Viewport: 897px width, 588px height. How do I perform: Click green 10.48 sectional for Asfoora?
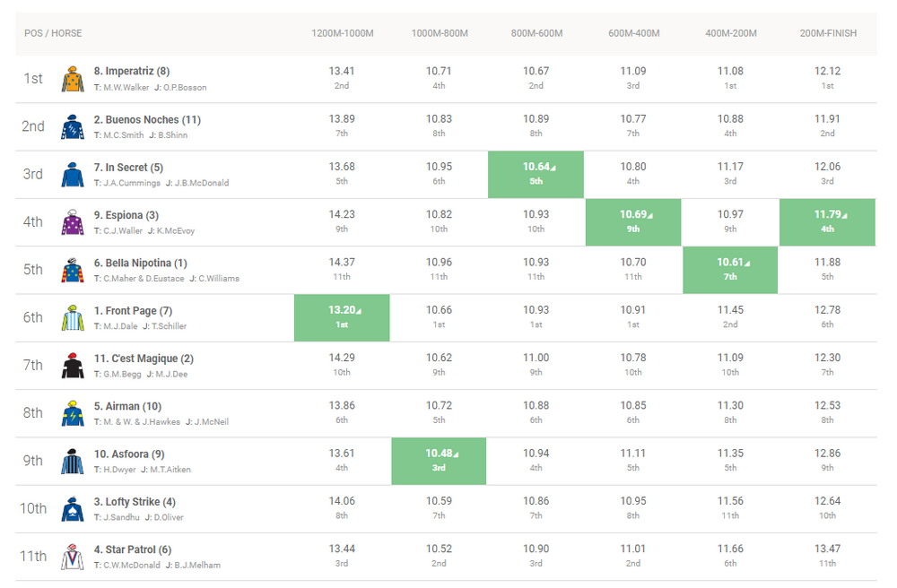point(439,461)
